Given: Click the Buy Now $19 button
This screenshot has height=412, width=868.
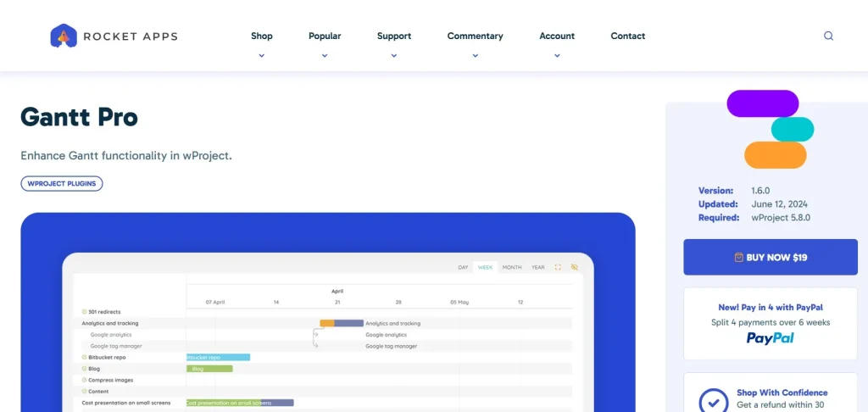Looking at the screenshot, I should click(x=770, y=258).
